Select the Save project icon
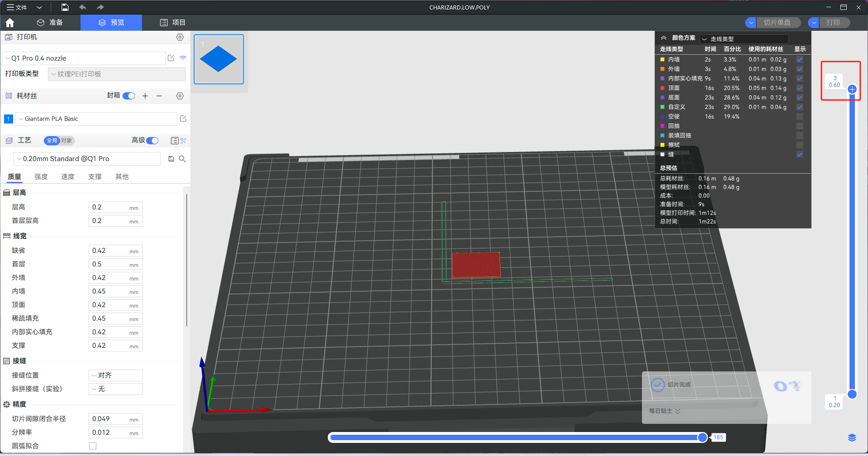The width and height of the screenshot is (868, 456). coord(65,7)
